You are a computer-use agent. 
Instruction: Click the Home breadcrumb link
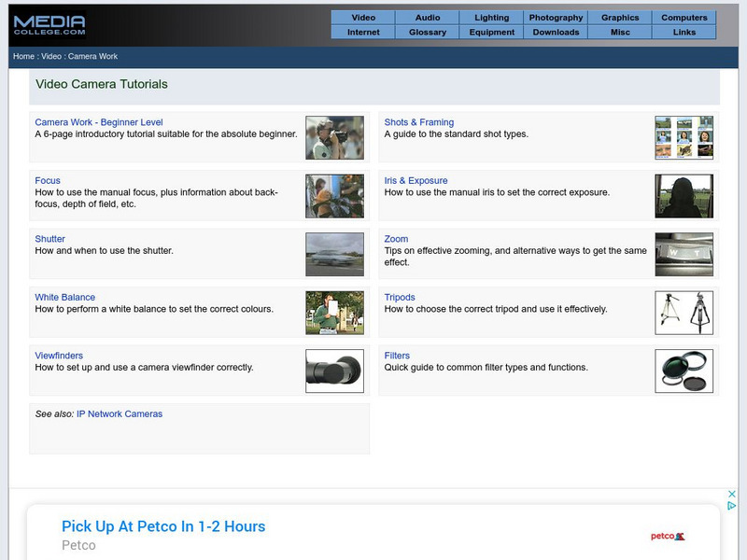23,57
